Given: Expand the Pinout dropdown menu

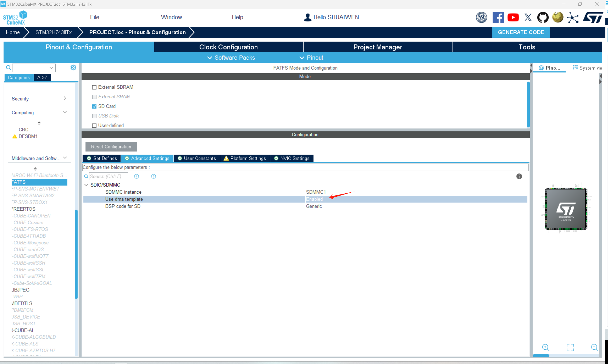Looking at the screenshot, I should pyautogui.click(x=311, y=58).
